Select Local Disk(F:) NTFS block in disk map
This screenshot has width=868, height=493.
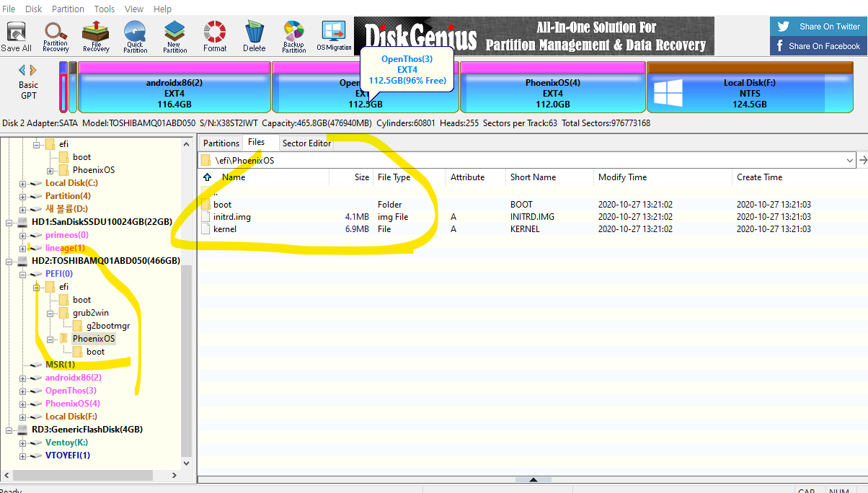pyautogui.click(x=750, y=87)
